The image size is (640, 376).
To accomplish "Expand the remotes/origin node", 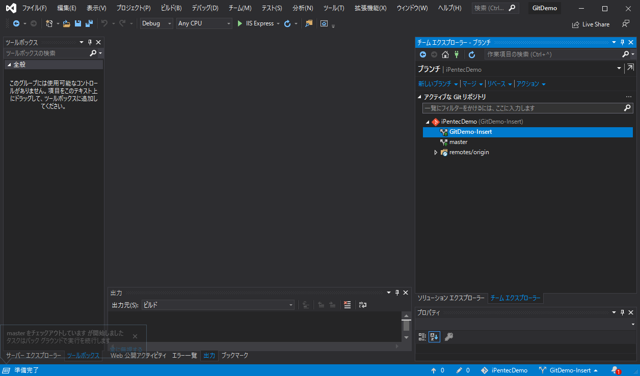I will coord(436,152).
